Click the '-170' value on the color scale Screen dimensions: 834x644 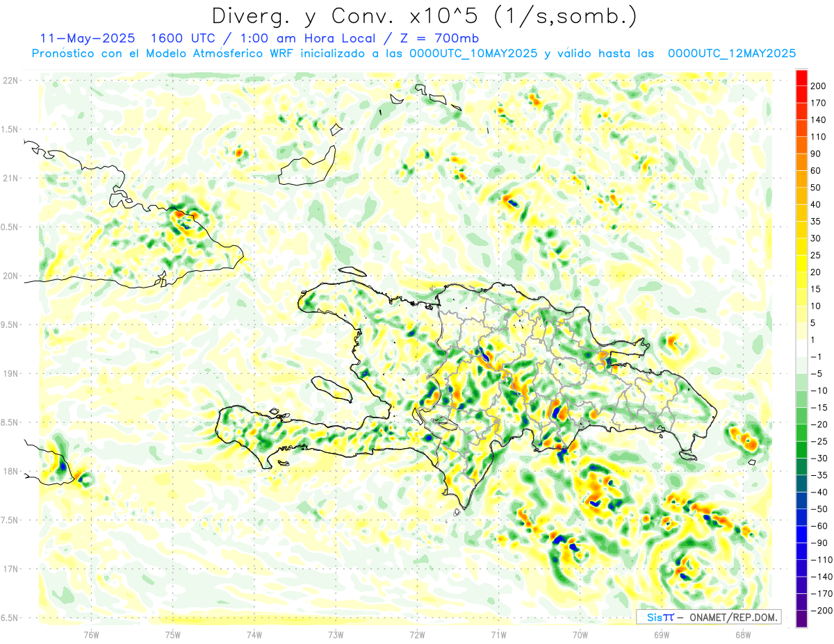click(820, 594)
